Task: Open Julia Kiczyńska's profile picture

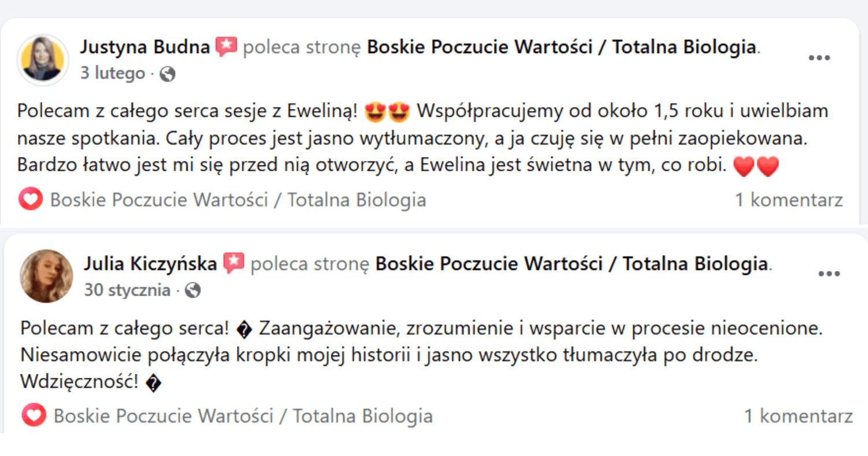Action: [x=46, y=277]
